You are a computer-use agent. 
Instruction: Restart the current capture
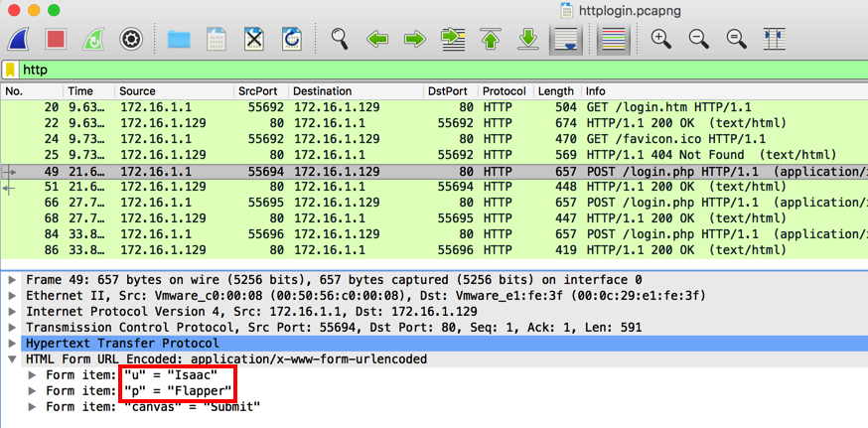point(93,40)
